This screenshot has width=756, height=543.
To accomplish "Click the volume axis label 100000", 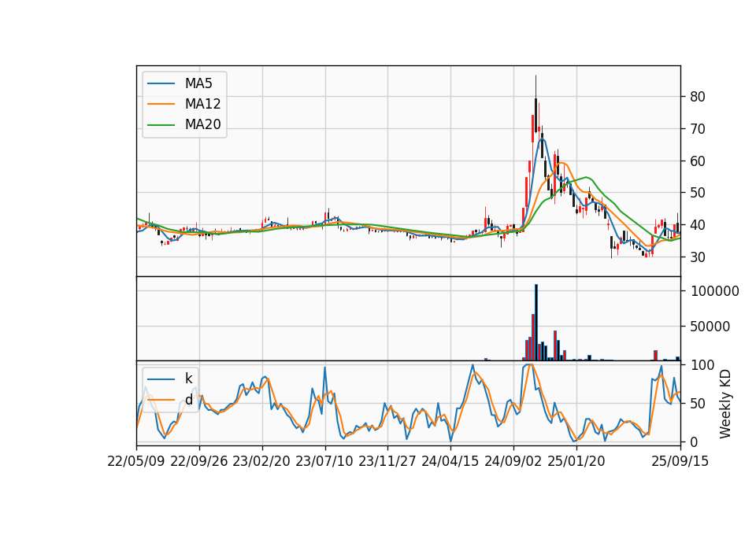I will [x=715, y=291].
